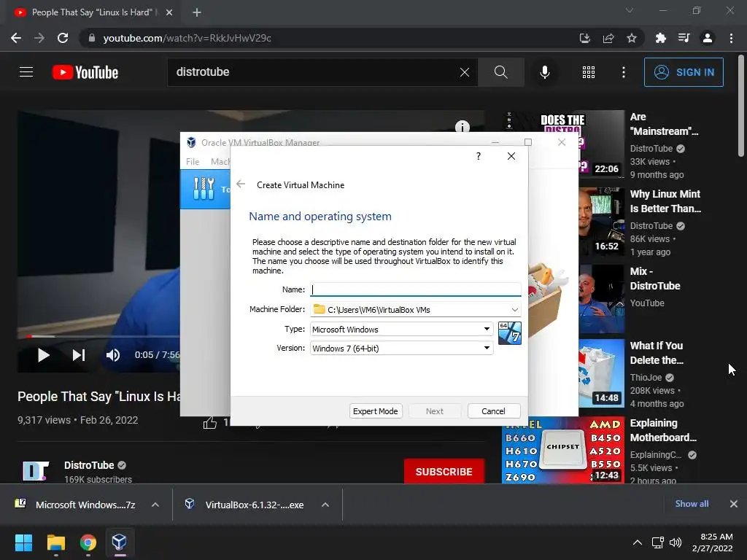Open the tab search chevron
Screen dimensions: 747x560
click(630, 10)
